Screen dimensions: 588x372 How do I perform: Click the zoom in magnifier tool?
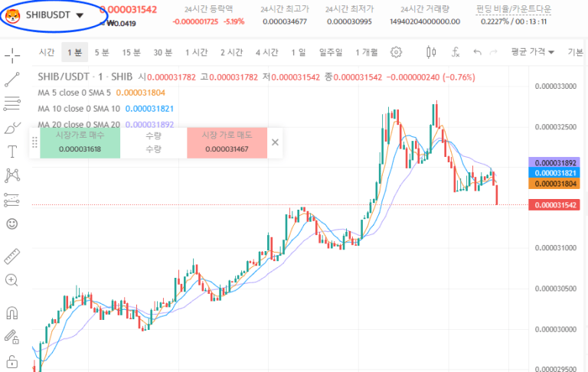point(12,280)
